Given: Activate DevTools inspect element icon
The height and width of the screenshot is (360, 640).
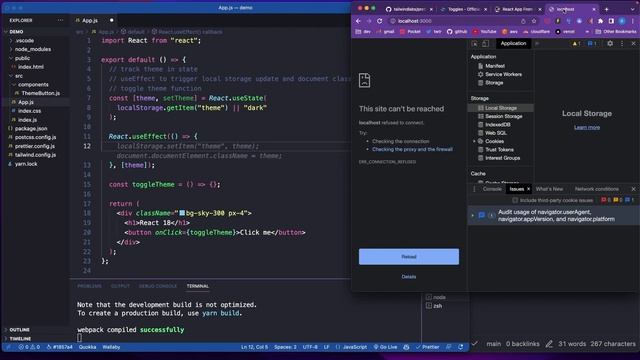Looking at the screenshot, I should pos(474,44).
